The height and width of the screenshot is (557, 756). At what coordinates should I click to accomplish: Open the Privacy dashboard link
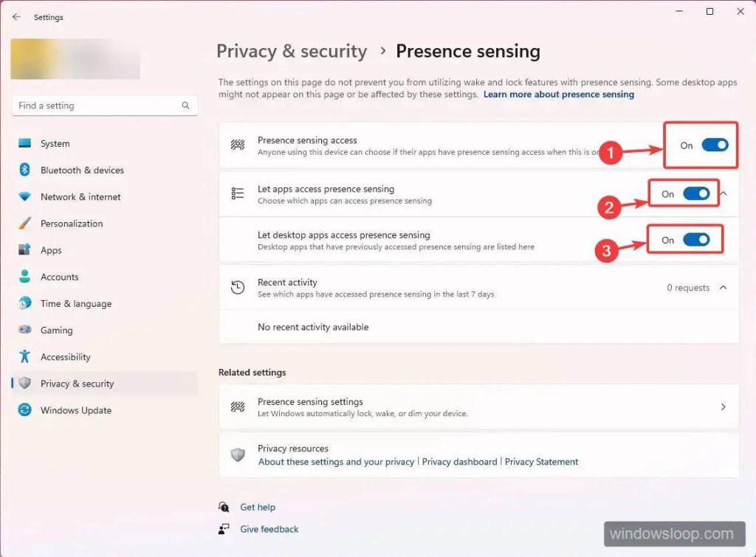coord(459,462)
